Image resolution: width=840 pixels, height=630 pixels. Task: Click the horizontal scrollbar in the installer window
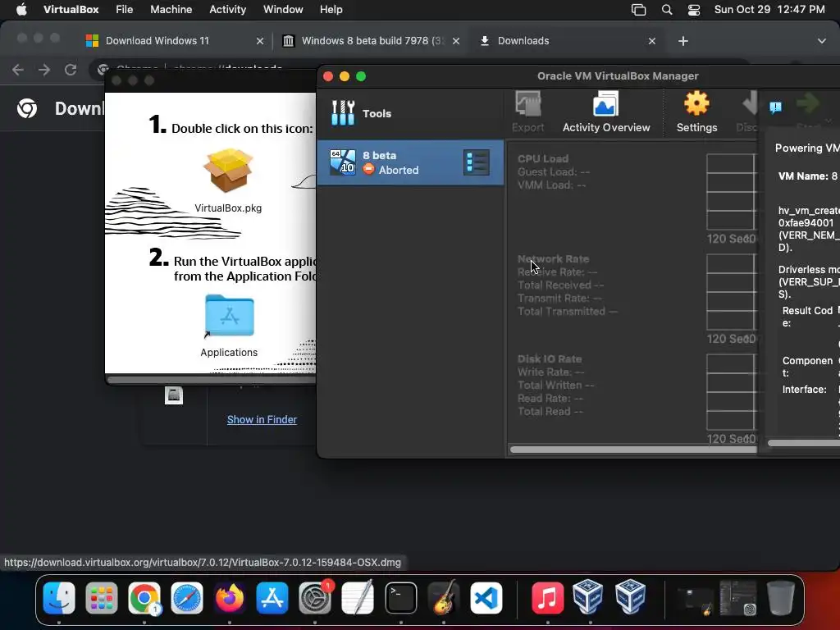[x=212, y=380]
